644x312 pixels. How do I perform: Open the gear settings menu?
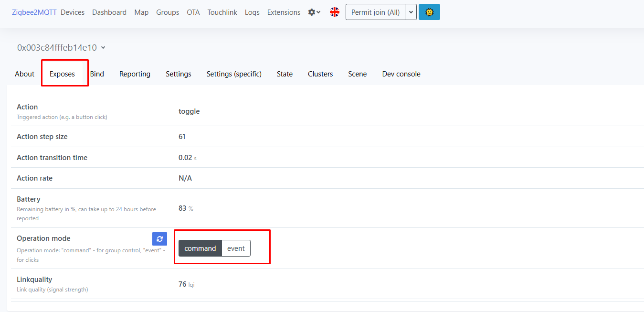click(x=314, y=12)
